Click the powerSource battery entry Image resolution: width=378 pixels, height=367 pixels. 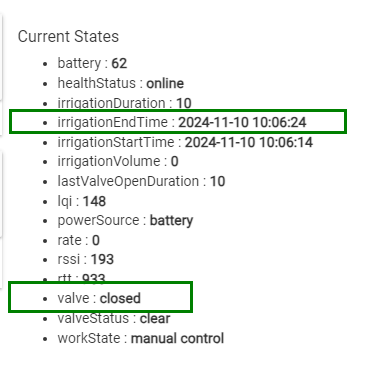tap(125, 221)
